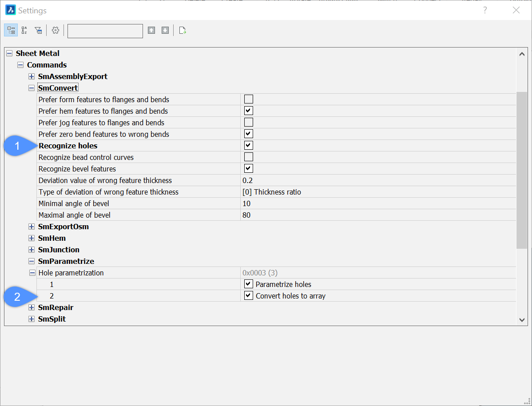Click the help question mark in title bar
532x406 pixels.
[x=485, y=10]
